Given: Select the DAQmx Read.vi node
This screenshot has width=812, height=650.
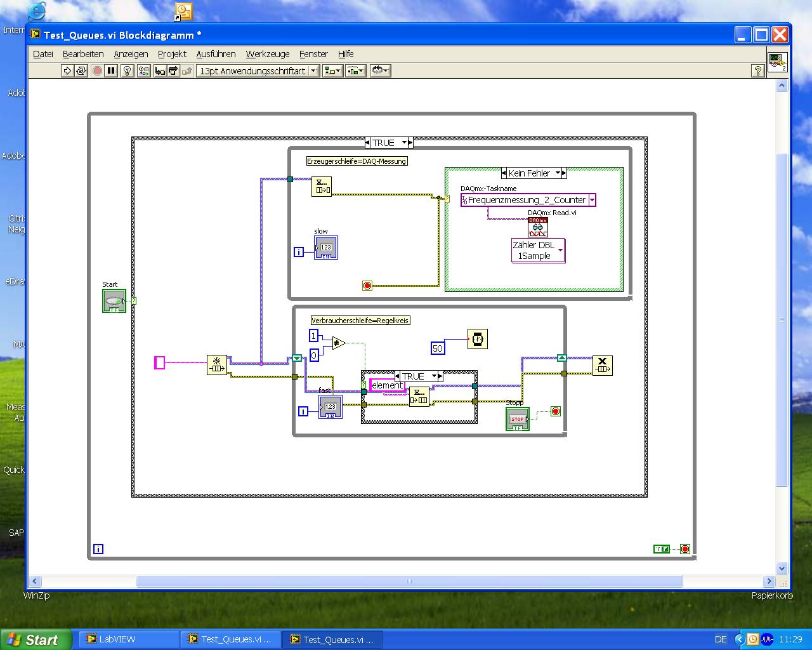Looking at the screenshot, I should (x=537, y=227).
